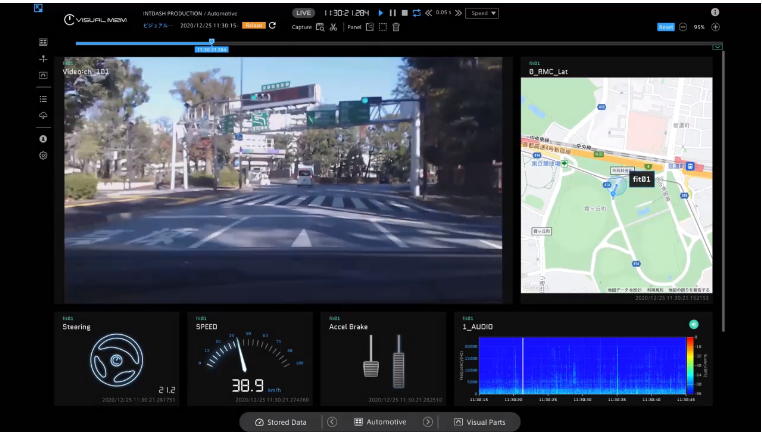
Task: Click the Video:ch_101 panel label
Action: point(86,71)
